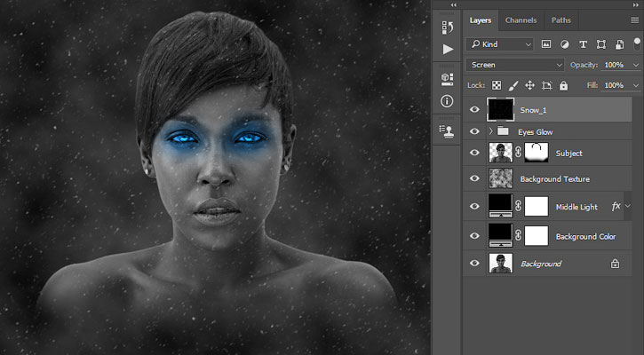This screenshot has width=644, height=355.
Task: Open the History panel icon
Action: (448, 28)
